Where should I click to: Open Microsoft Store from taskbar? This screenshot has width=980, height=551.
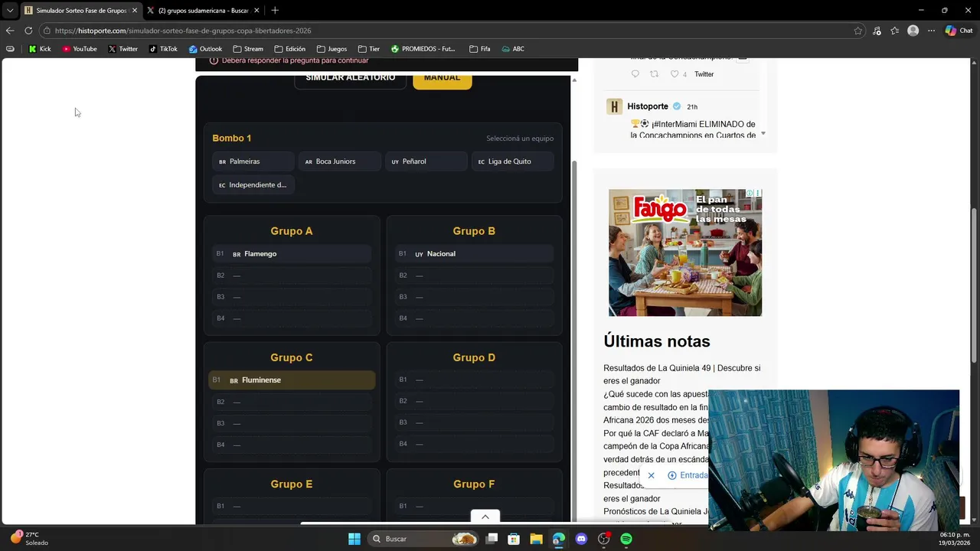coord(514,539)
